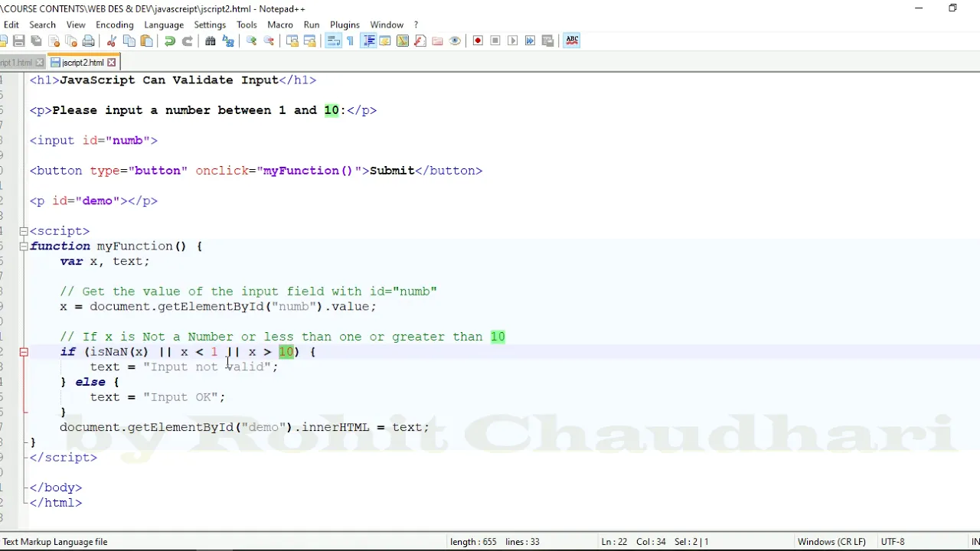Close all files via toolbar
Image resolution: width=980 pixels, height=551 pixels.
point(71,41)
